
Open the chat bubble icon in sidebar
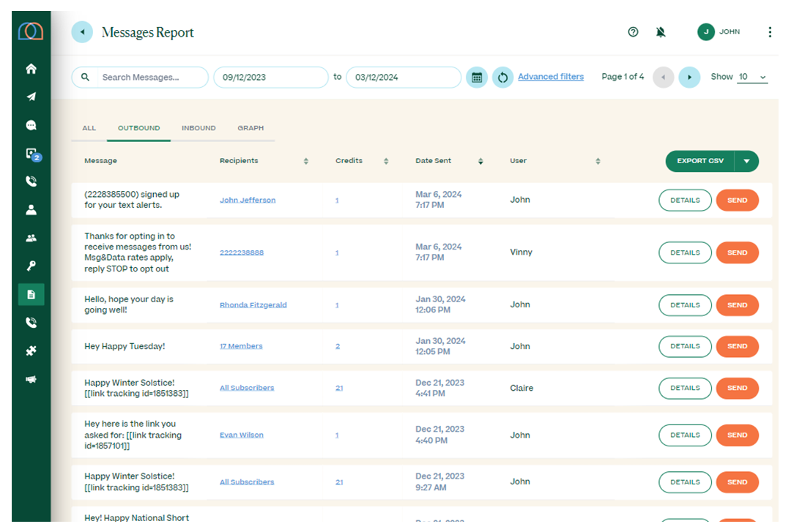(x=31, y=125)
